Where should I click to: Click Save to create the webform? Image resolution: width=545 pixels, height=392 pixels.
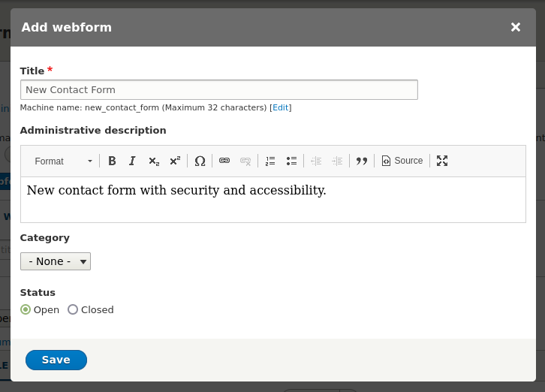point(56,360)
